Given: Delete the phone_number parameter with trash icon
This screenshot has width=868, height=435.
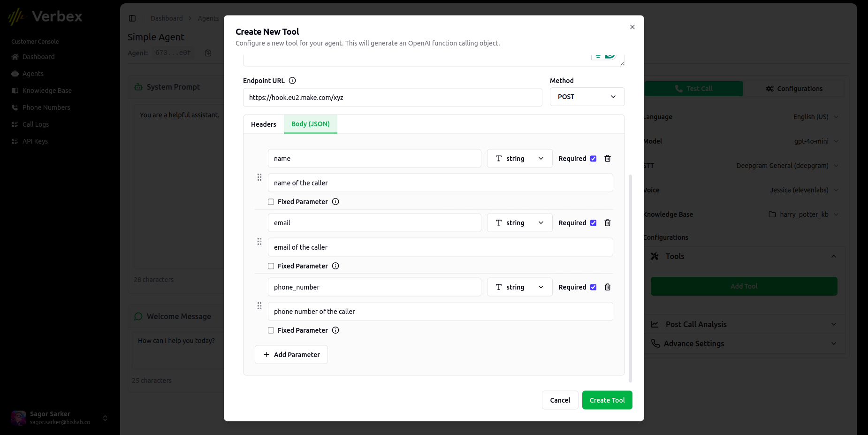Looking at the screenshot, I should click(608, 287).
